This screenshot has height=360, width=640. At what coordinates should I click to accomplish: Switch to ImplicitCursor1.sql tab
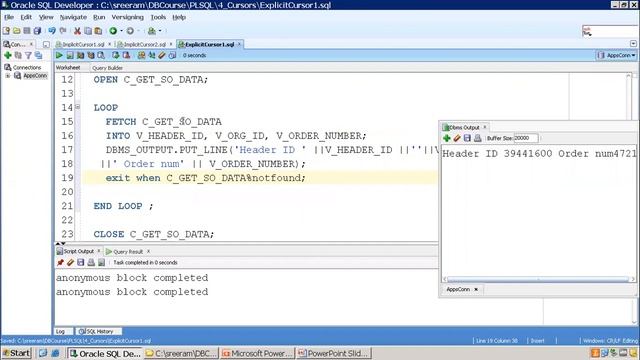pos(83,44)
